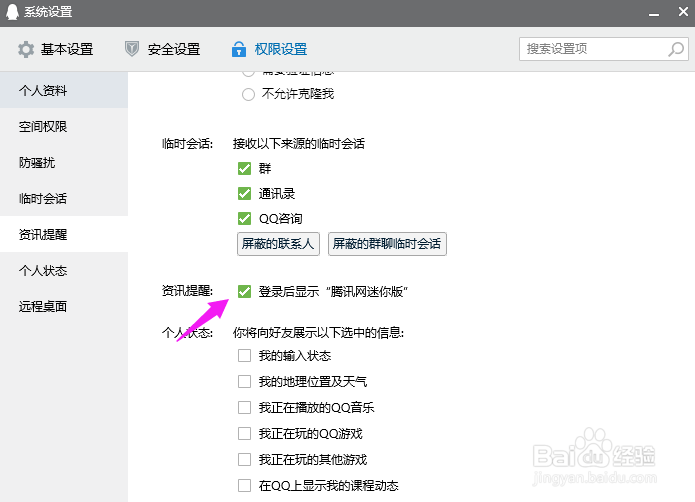Click the 接收以下来源的临时会话 text
Viewport: 695px width, 502px height.
click(299, 144)
